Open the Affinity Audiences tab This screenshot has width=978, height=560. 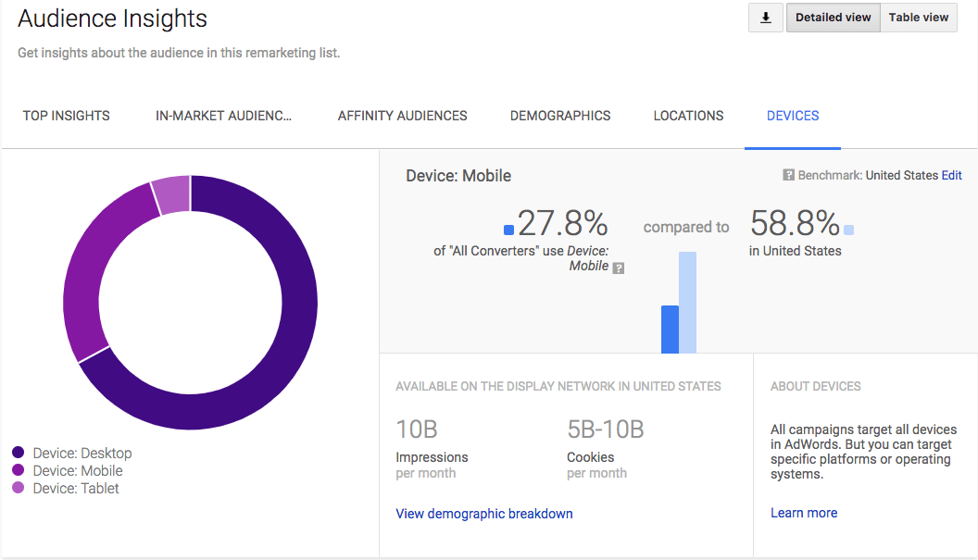[x=402, y=115]
